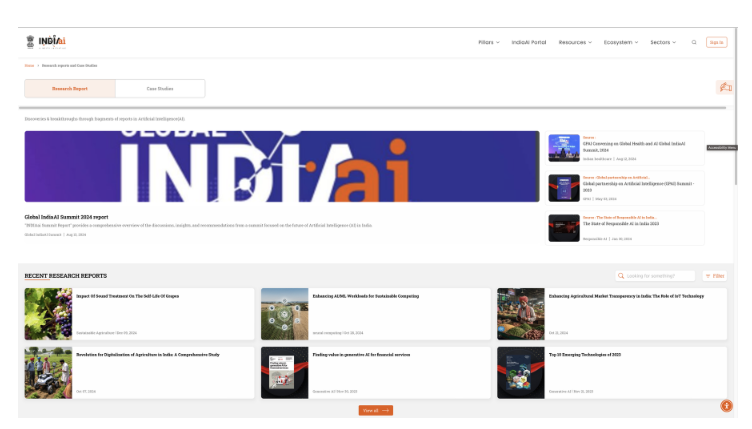The image size is (752, 429).
Task: Click the financial services report cover thumbnail
Action: click(284, 373)
